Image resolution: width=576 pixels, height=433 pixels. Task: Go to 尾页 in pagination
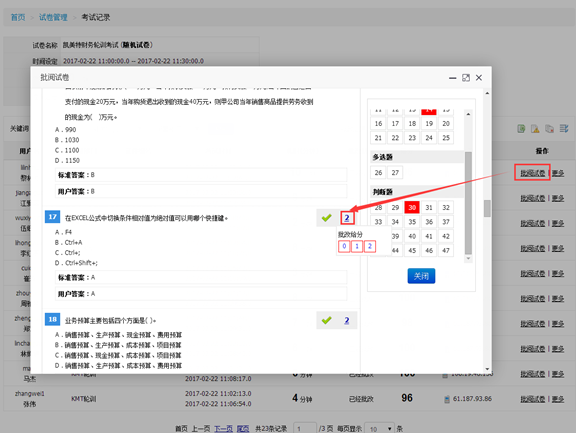(243, 429)
